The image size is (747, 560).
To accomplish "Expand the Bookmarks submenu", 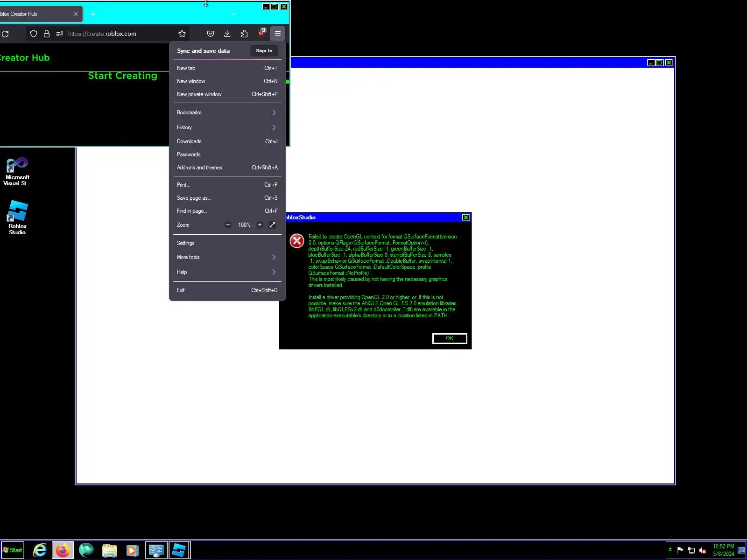I will (x=227, y=112).
